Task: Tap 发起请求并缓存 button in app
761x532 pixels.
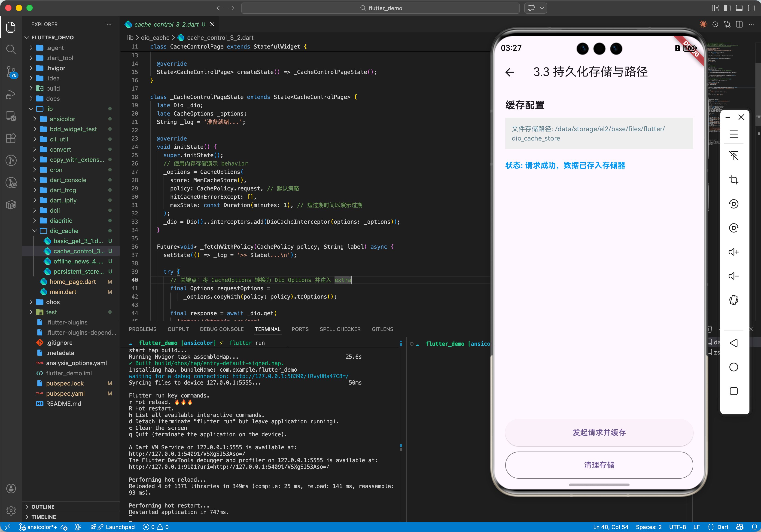Action: click(x=599, y=432)
